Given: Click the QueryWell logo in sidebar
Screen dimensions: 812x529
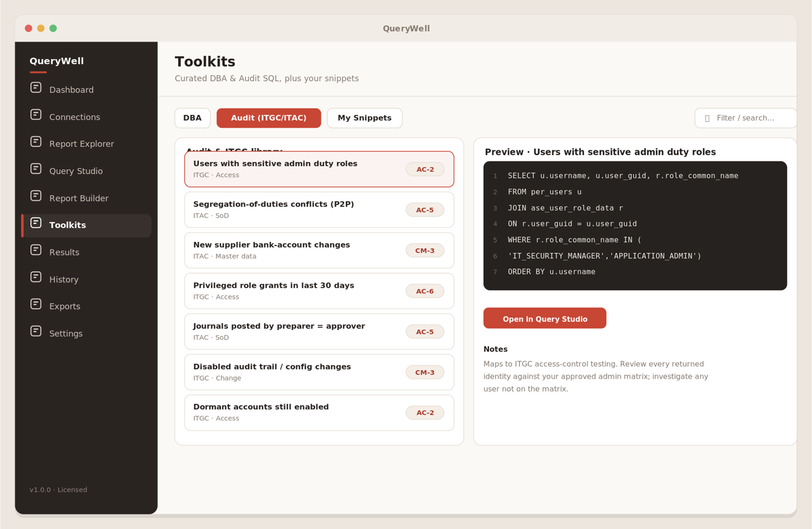Looking at the screenshot, I should (x=57, y=61).
